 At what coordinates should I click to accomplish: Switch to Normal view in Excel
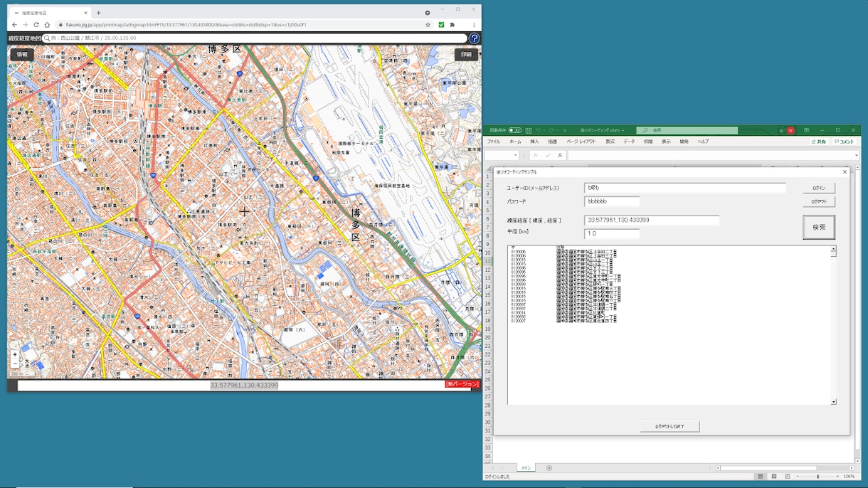tap(761, 477)
